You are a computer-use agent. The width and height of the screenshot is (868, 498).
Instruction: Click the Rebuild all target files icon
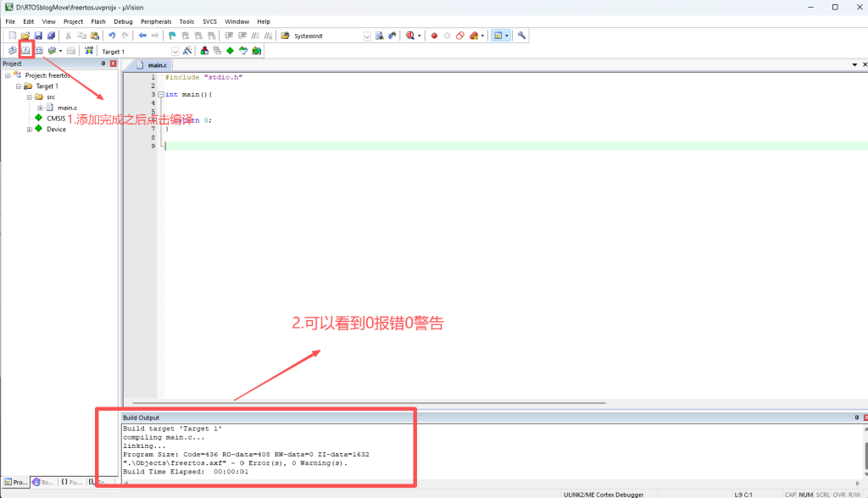tap(39, 51)
